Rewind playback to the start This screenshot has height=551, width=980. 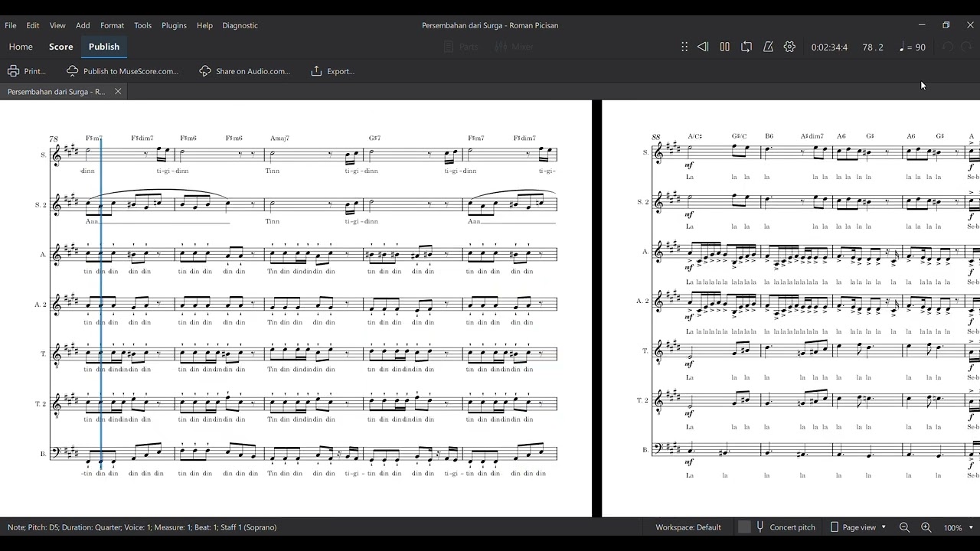[x=703, y=47]
